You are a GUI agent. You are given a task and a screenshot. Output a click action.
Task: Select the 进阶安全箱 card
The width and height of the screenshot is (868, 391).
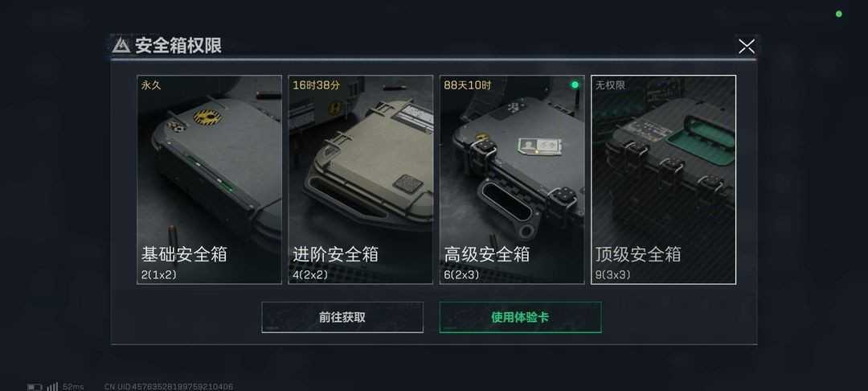[360, 179]
